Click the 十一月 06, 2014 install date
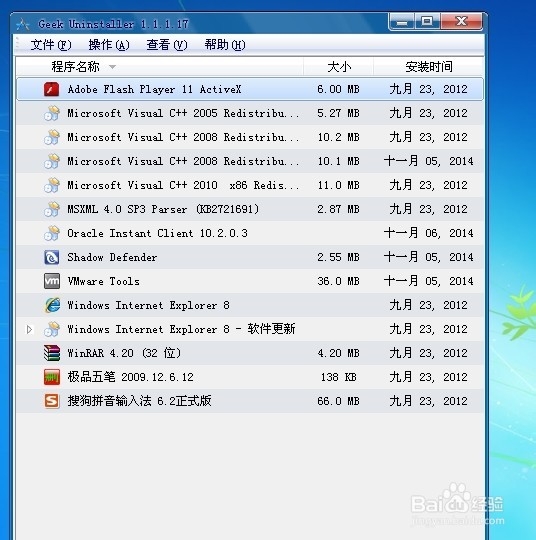The image size is (536, 540). coord(429,233)
